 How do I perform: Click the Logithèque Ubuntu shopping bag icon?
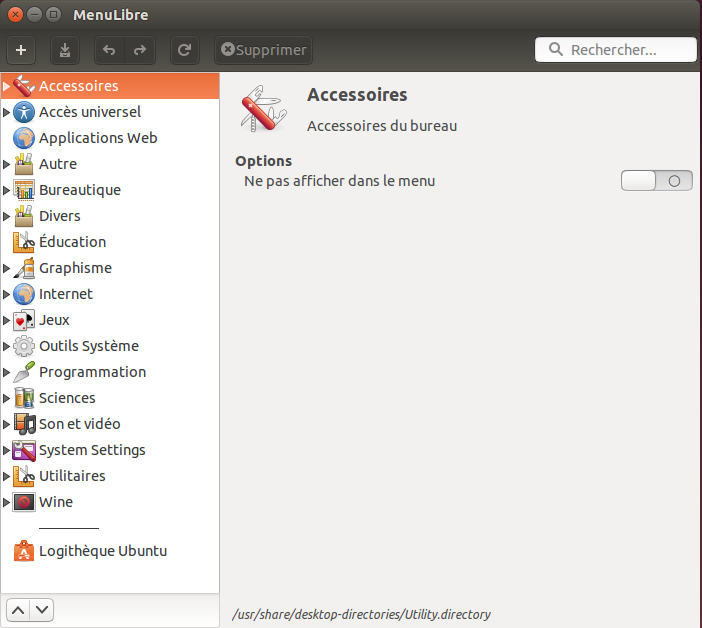[x=24, y=551]
